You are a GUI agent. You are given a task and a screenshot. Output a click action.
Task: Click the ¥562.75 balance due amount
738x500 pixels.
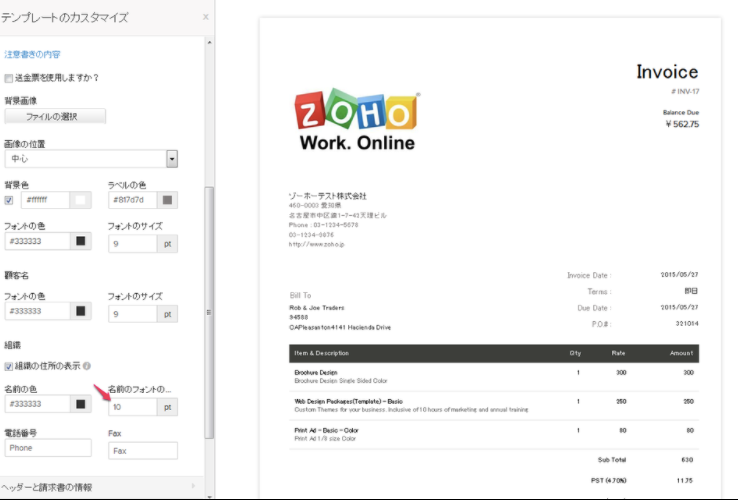682,124
